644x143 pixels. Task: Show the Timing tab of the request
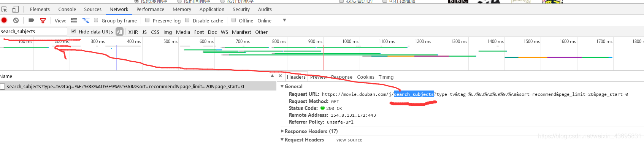[x=386, y=77]
